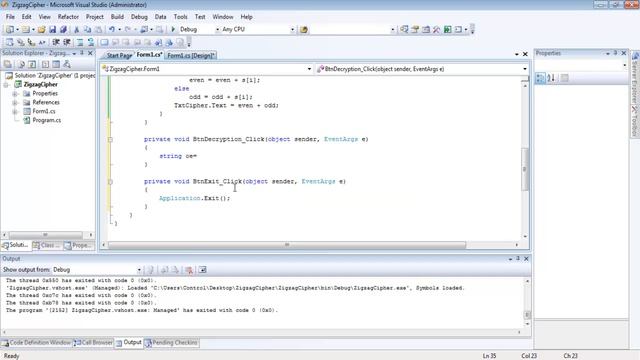Select Program.cs in Solution Explorer
The height and width of the screenshot is (360, 640).
tap(47, 120)
